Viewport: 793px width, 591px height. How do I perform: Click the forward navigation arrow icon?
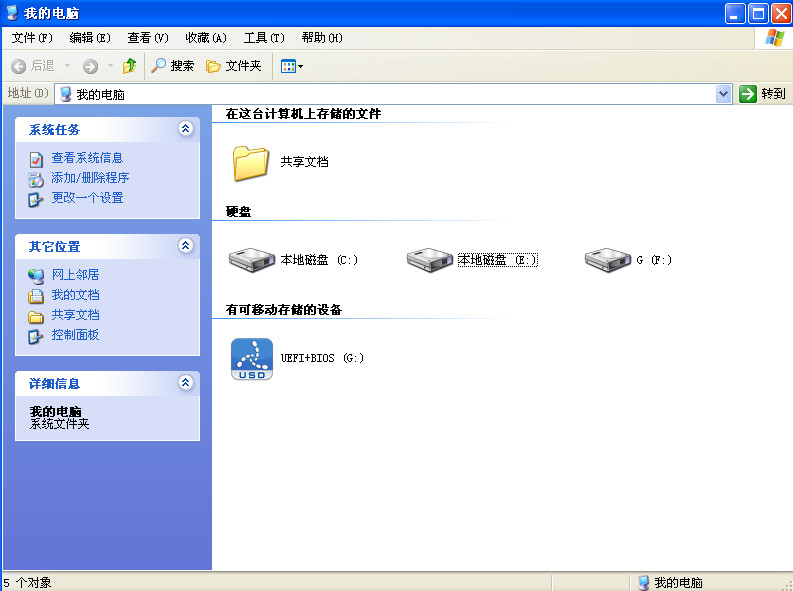coord(91,66)
